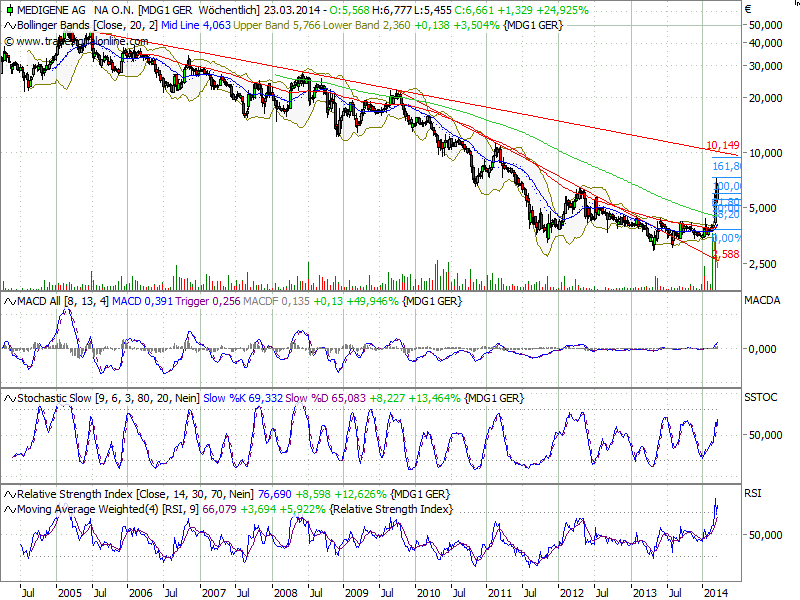This screenshot has width=800, height=600.
Task: Click the red 10,149 trendline label
Action: pyautogui.click(x=722, y=146)
